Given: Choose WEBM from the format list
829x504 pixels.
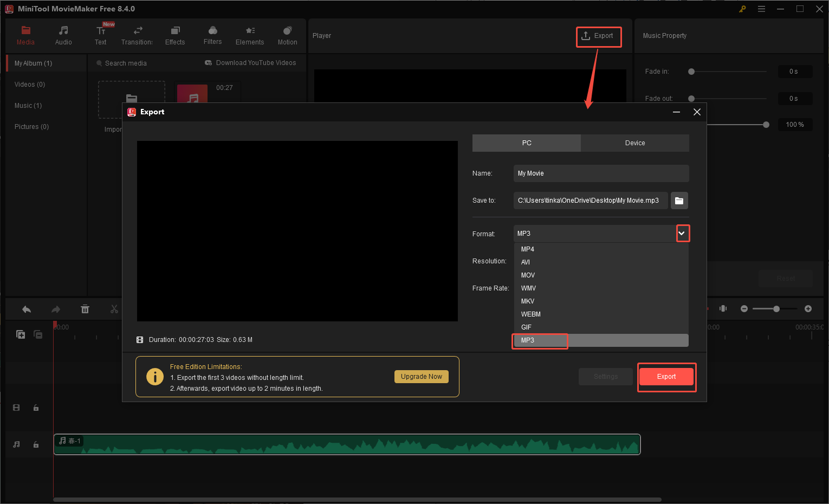Looking at the screenshot, I should 530,314.
